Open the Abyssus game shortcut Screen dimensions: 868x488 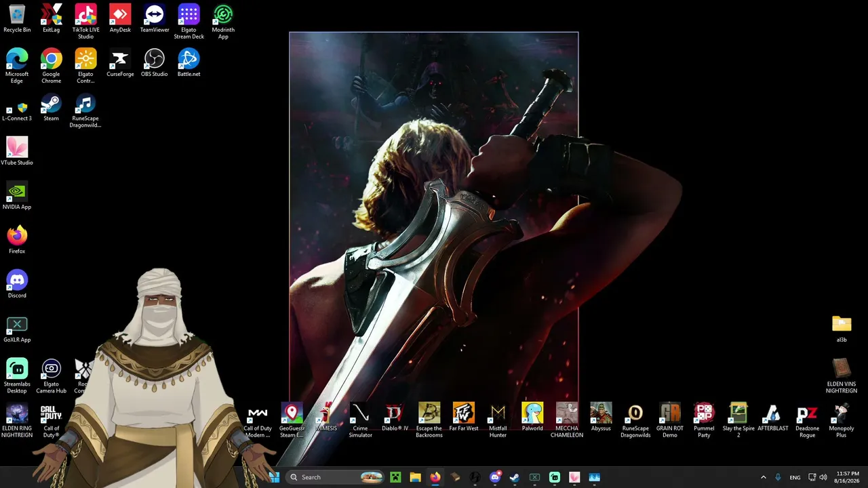(x=601, y=417)
